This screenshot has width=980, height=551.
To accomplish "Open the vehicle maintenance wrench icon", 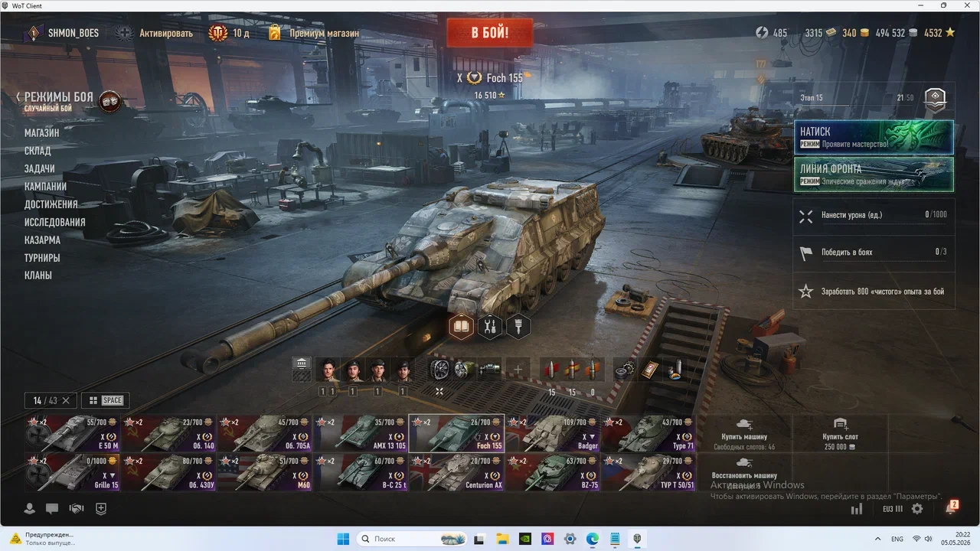I will click(x=490, y=327).
